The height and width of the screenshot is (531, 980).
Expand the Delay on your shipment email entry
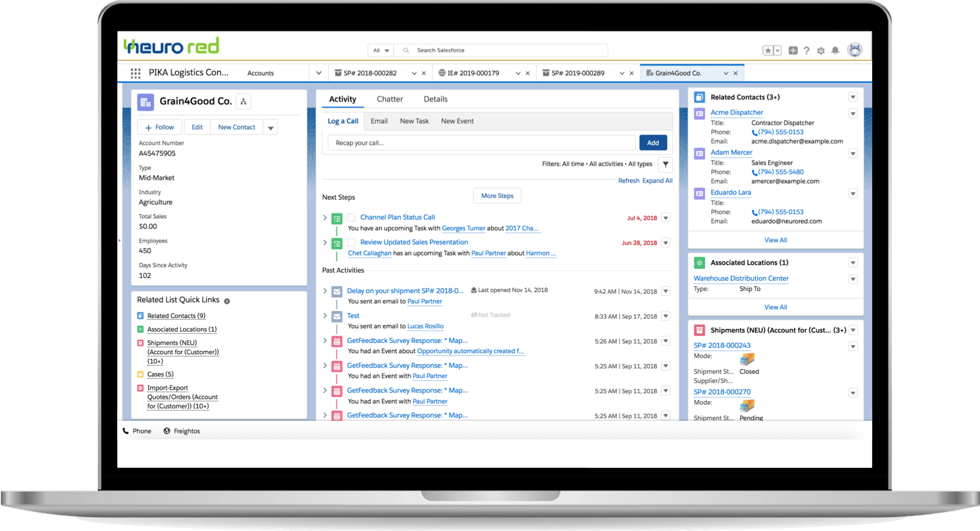click(x=325, y=291)
